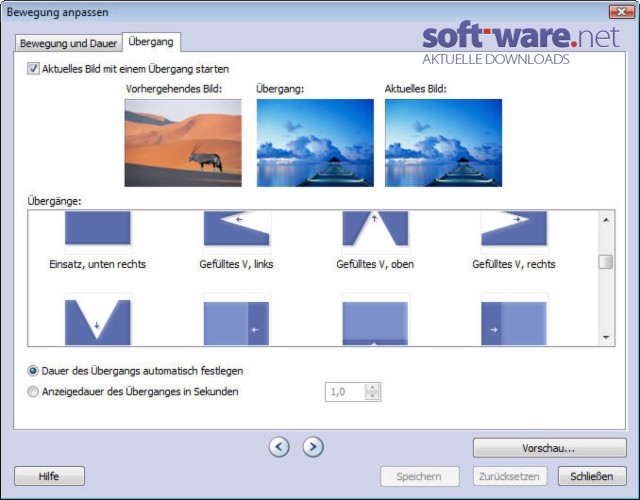Select the Gefülltes V, rechts transition icon
640x500 pixels.
point(514,228)
